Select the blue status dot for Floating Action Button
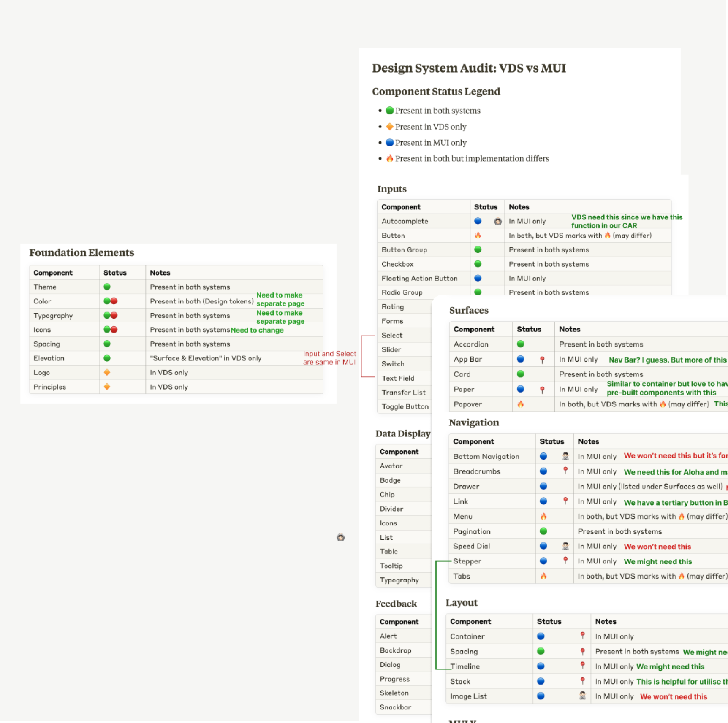Screen dimensions: 728x723 pos(478,278)
